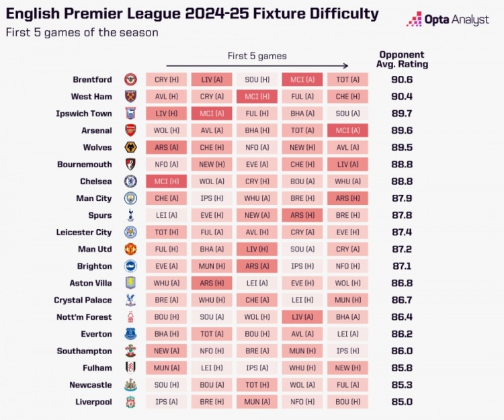Click the Crystal Palace team name

coord(83,300)
